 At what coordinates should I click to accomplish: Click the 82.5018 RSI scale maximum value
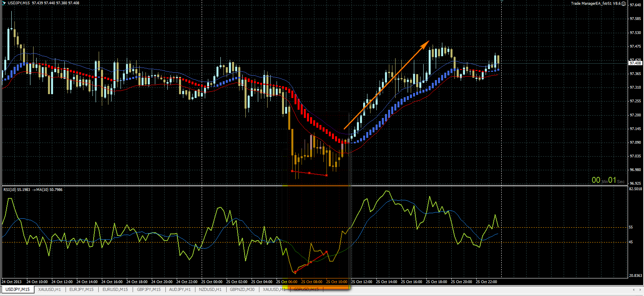point(635,189)
